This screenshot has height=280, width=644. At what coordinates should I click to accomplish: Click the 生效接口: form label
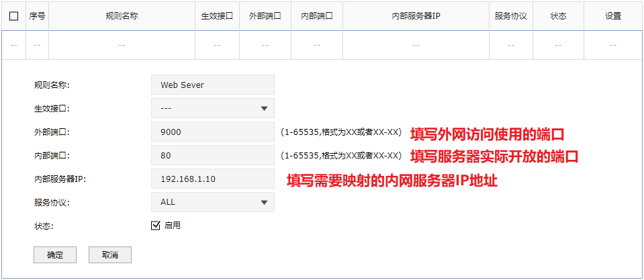point(52,109)
